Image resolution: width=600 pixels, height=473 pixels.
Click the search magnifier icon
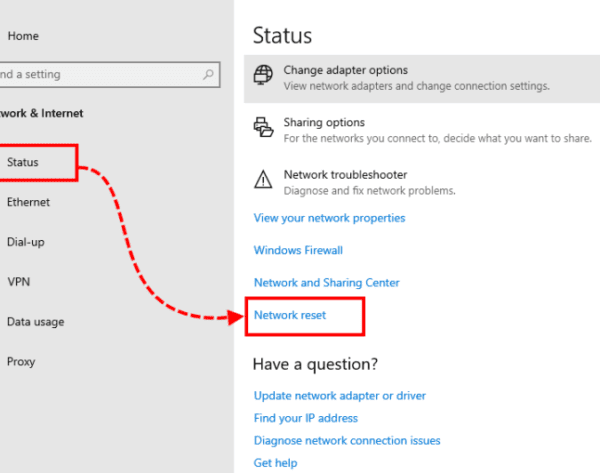[209, 74]
